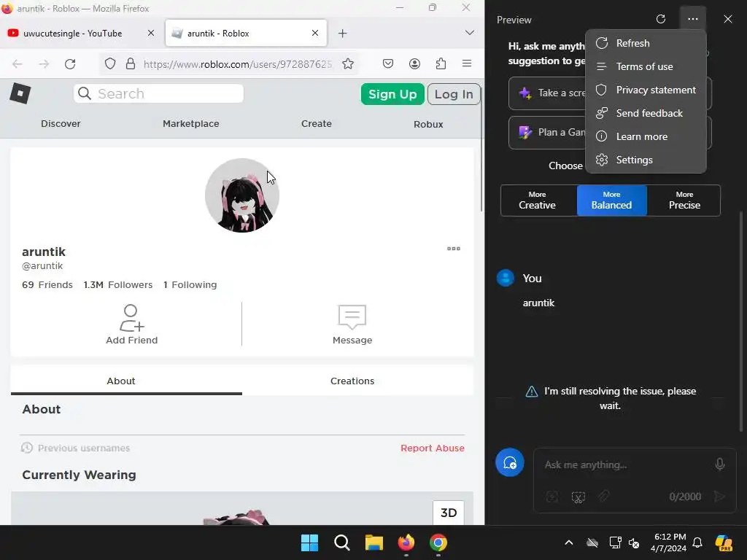747x560 pixels.
Task: Expand Previous usernames history
Action: pos(75,448)
